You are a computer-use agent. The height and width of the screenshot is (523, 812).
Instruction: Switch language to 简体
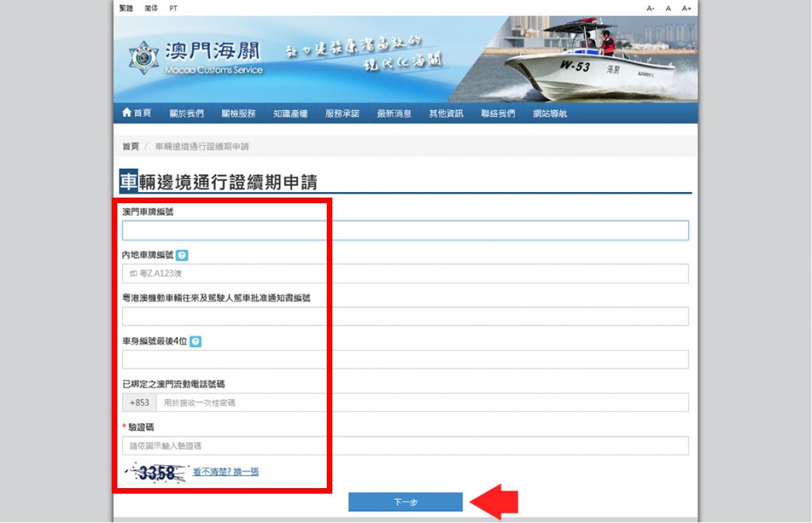(151, 8)
